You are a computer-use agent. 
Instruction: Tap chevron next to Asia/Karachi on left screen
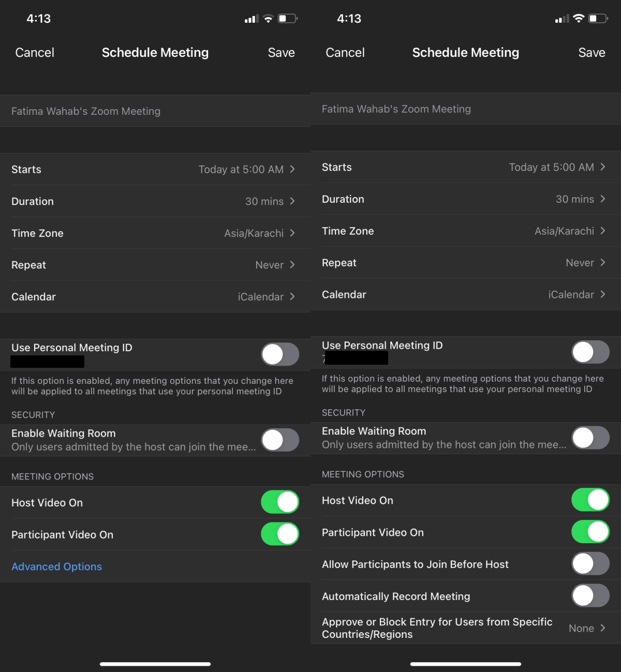click(292, 233)
